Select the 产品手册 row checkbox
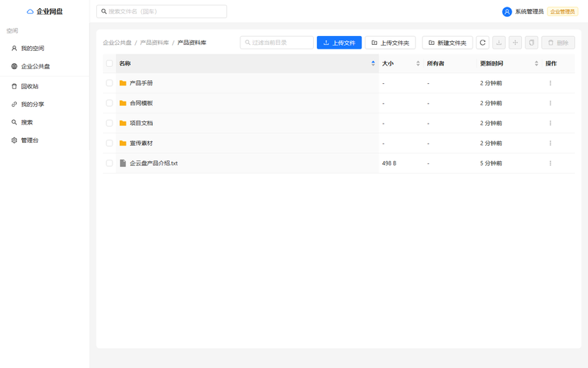The height and width of the screenshot is (368, 588). click(x=109, y=83)
